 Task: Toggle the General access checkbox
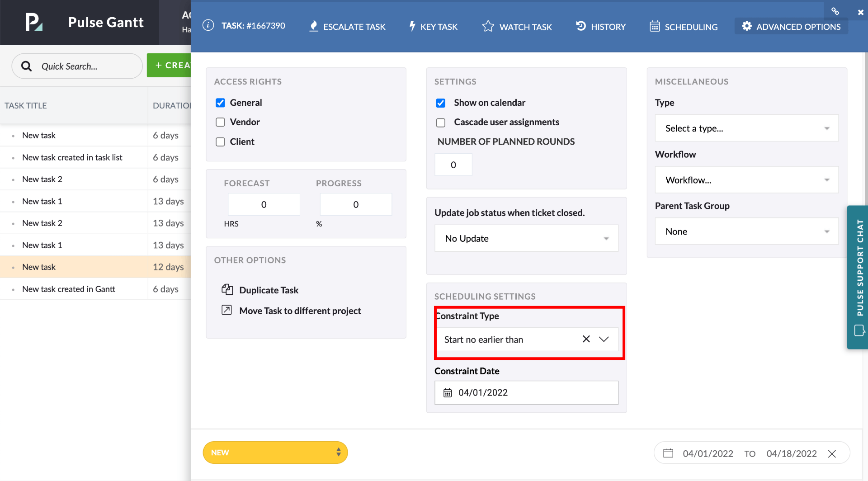(220, 103)
